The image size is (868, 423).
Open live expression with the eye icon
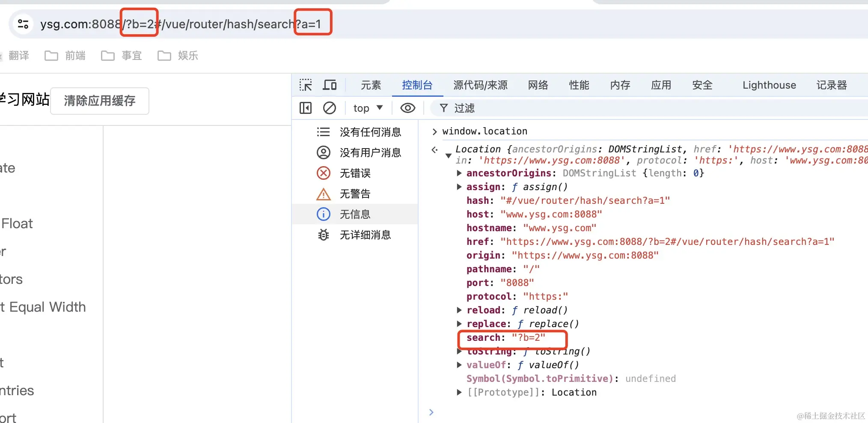pos(407,108)
